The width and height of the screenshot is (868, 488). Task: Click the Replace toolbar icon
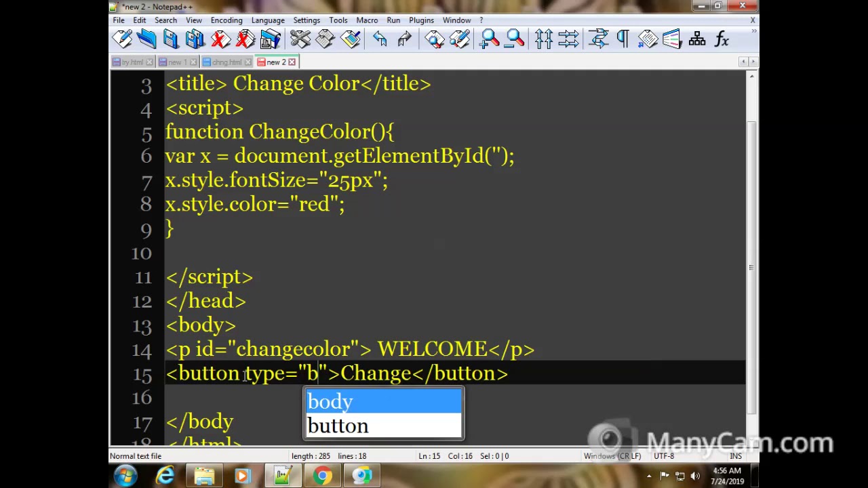(x=459, y=39)
